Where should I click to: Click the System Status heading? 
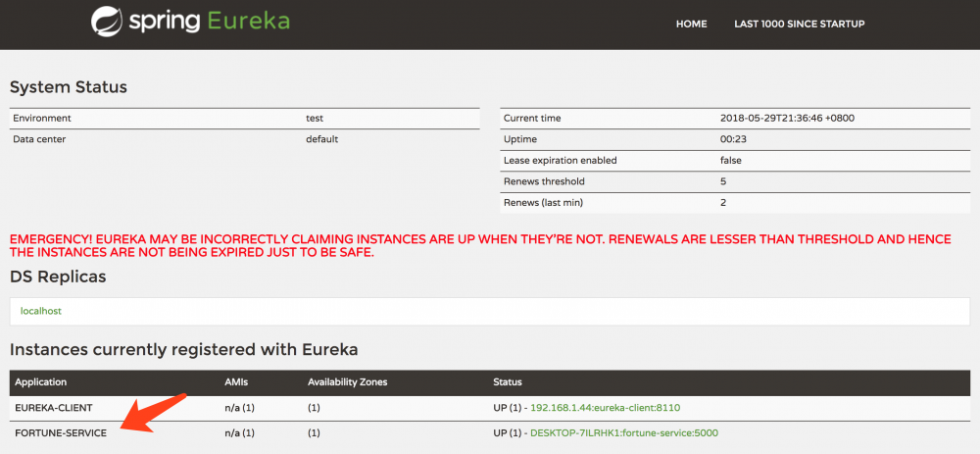coord(69,87)
